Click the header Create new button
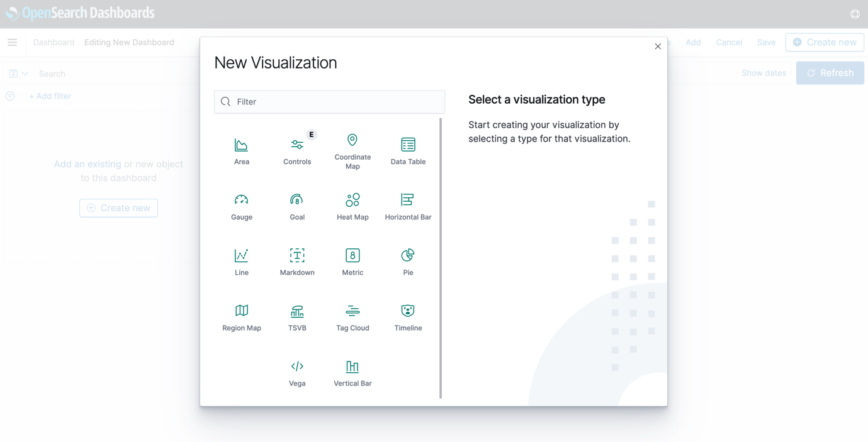The width and height of the screenshot is (868, 442). 825,42
